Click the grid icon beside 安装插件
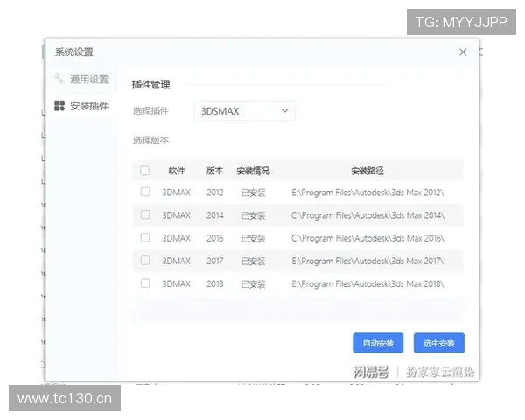 [59, 106]
